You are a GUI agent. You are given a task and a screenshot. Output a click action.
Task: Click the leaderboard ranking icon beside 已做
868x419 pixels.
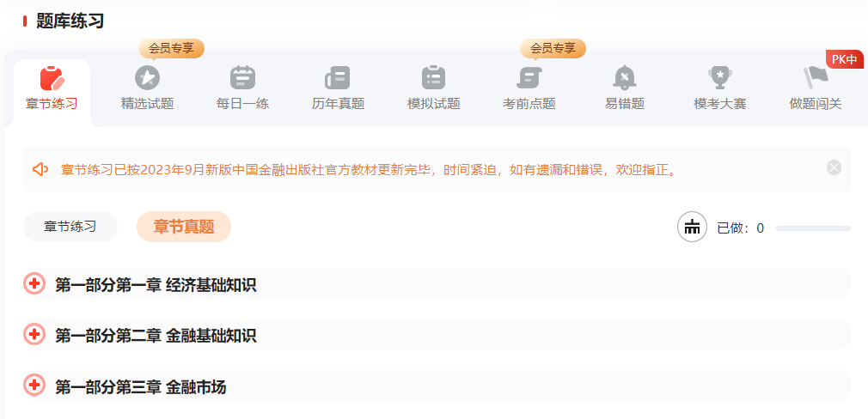point(692,228)
